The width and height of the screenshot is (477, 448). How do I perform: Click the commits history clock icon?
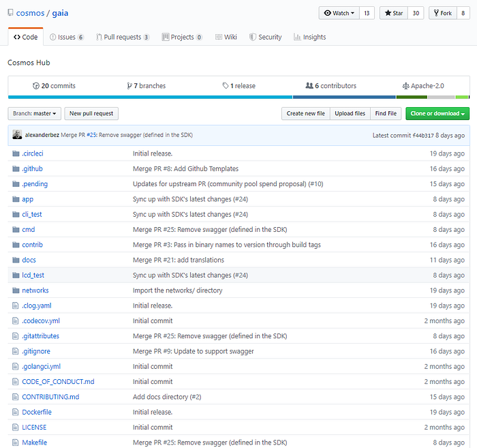point(36,86)
